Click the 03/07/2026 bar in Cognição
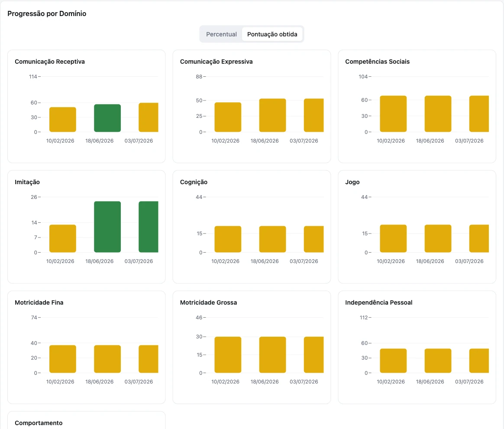504x429 pixels. (314, 239)
